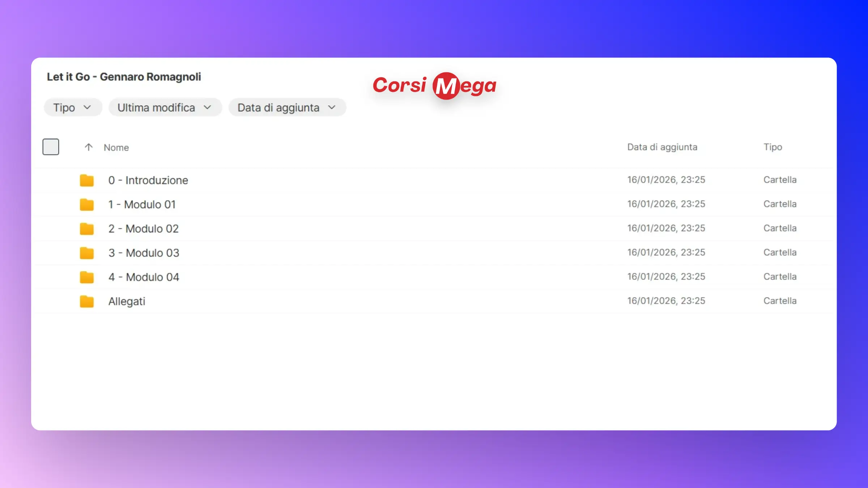Click the Data di aggiunta column header
The image size is (868, 488).
click(662, 147)
